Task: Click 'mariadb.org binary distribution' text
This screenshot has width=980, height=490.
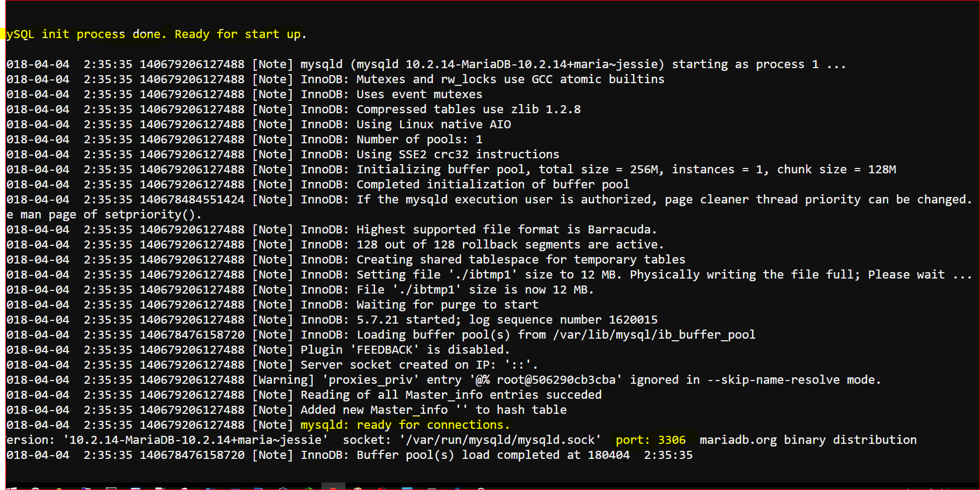Action: pyautogui.click(x=808, y=440)
